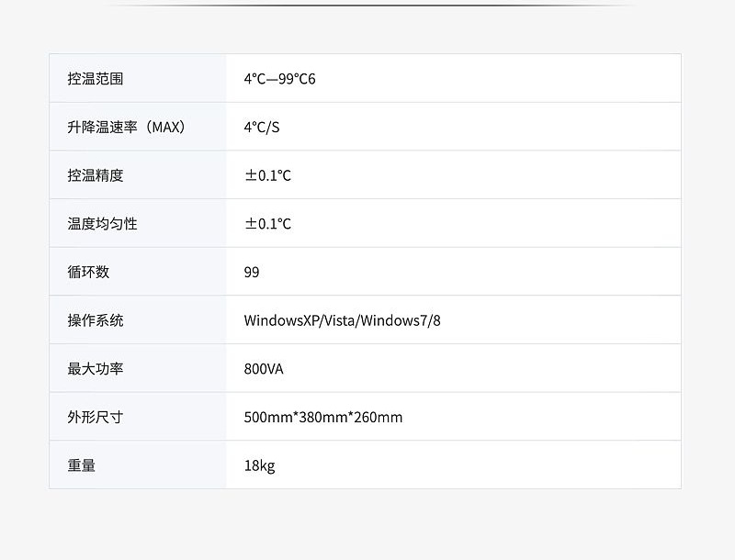This screenshot has height=560, width=735.
Task: Select the ±0.1°C value beside 温度均匀性
Action: click(267, 224)
